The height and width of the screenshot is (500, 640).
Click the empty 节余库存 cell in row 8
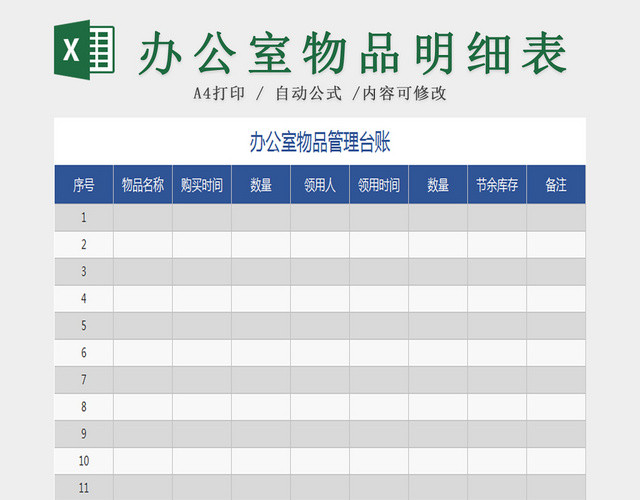tap(497, 407)
